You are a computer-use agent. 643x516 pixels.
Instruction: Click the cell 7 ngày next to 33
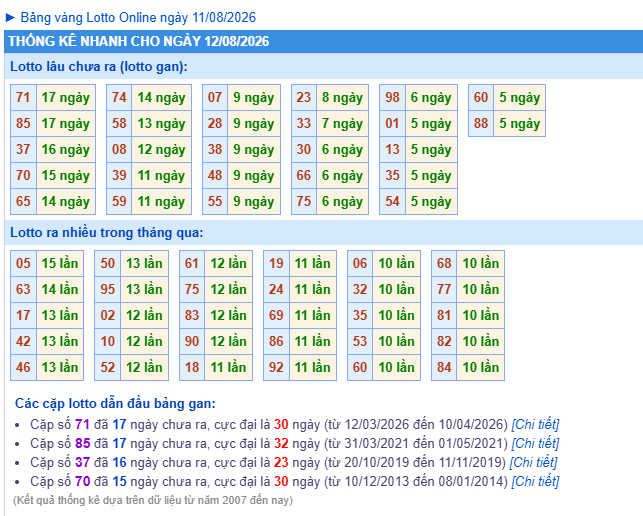click(x=342, y=123)
